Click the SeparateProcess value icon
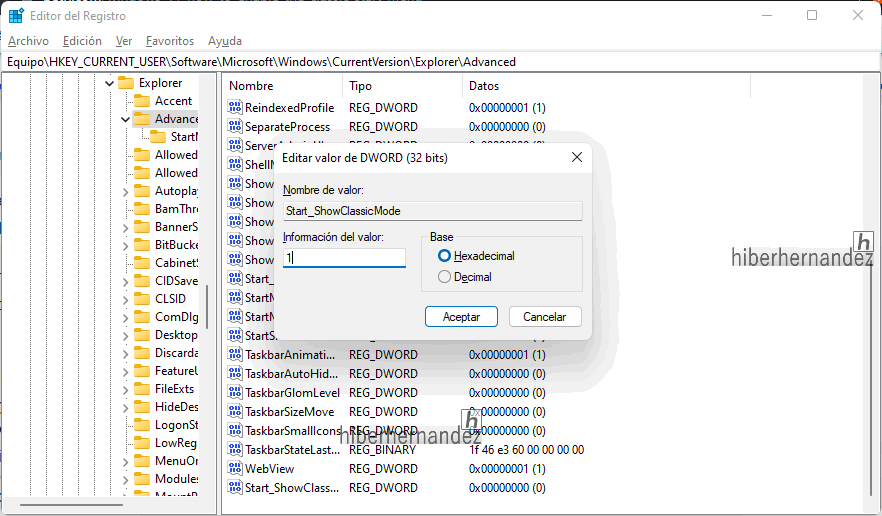The image size is (882, 516). click(x=235, y=126)
